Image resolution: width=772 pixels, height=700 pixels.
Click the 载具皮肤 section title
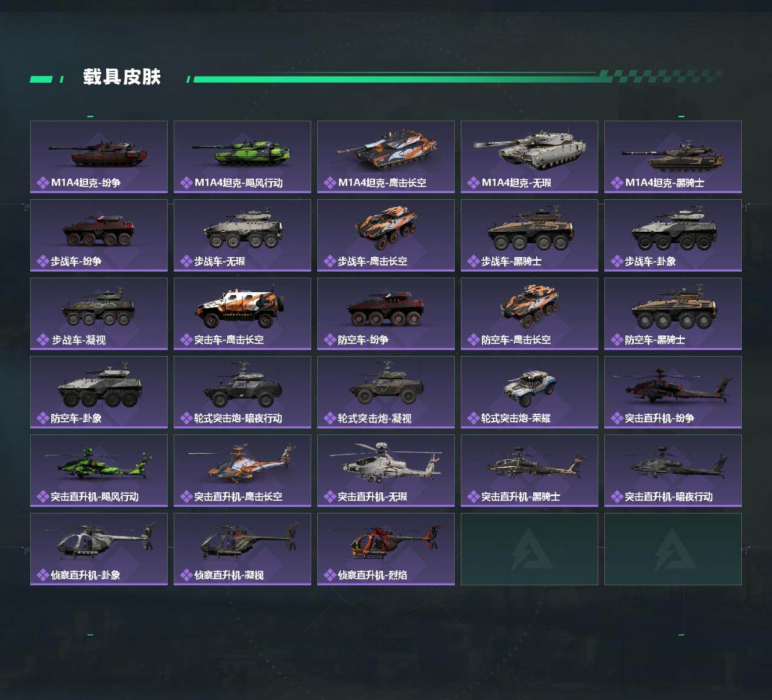(122, 77)
